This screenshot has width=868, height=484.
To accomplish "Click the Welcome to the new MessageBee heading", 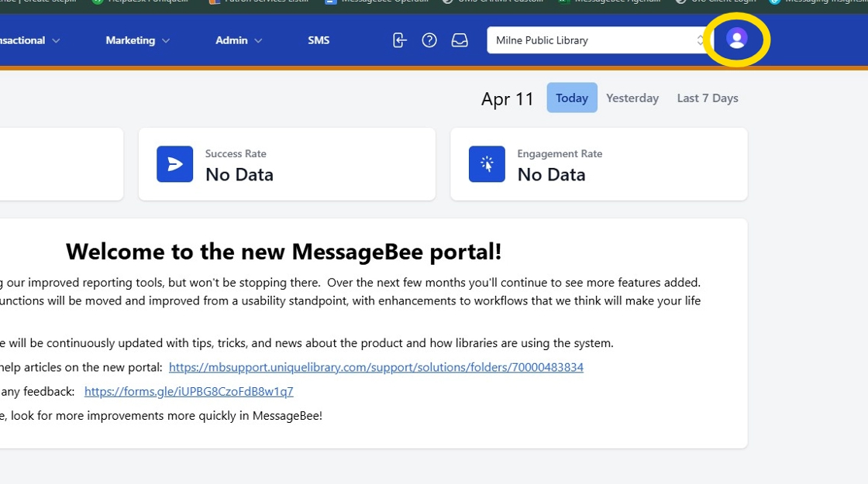I will 284,252.
